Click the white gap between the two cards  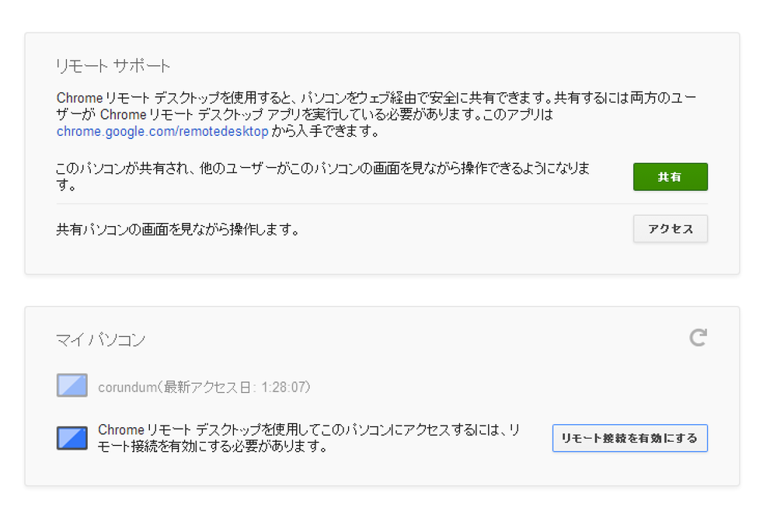point(381,290)
